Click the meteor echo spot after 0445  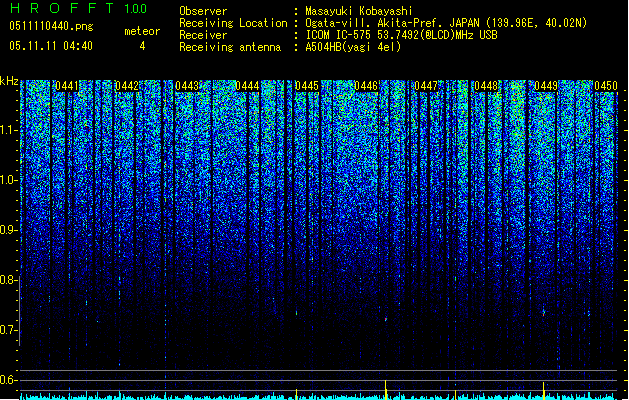(296, 313)
